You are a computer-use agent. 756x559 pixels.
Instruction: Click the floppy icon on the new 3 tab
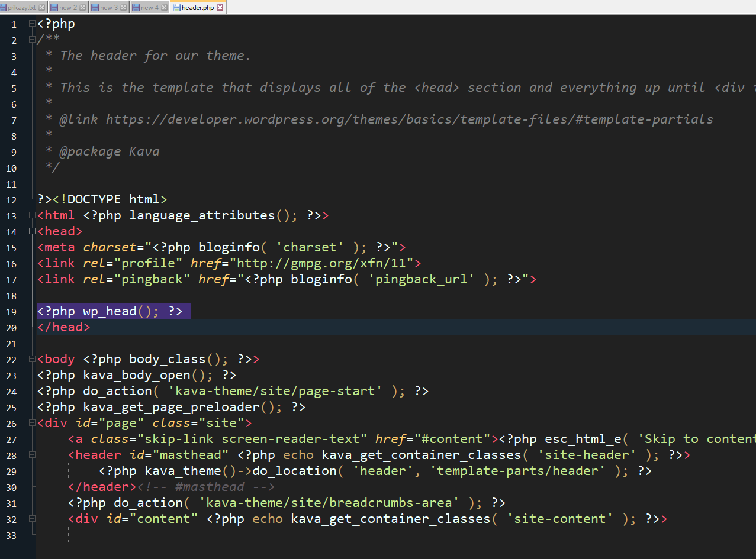(95, 7)
